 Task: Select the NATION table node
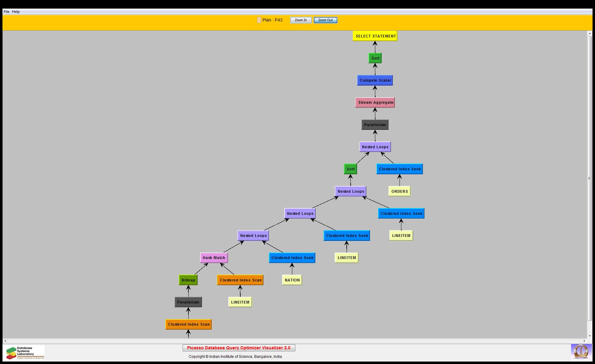(292, 280)
